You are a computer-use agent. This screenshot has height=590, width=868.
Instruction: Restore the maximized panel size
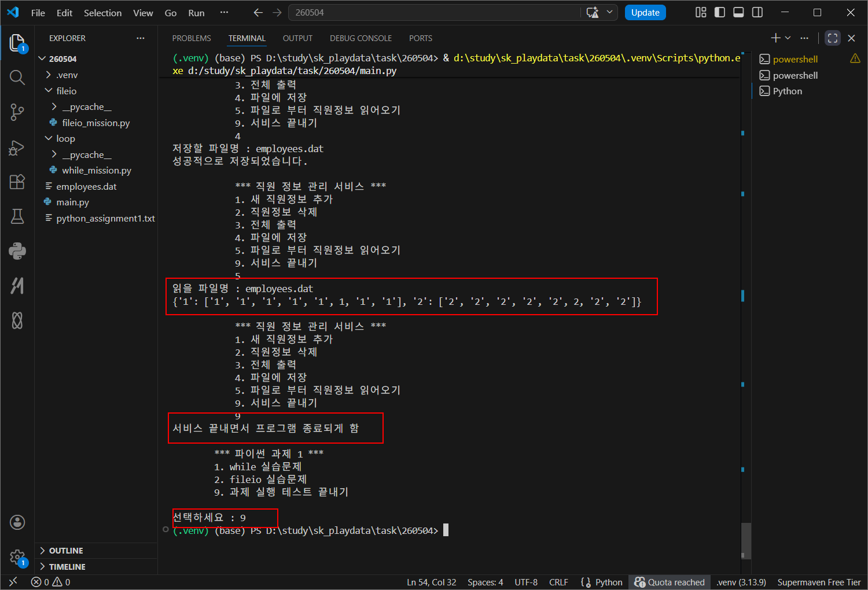point(833,38)
